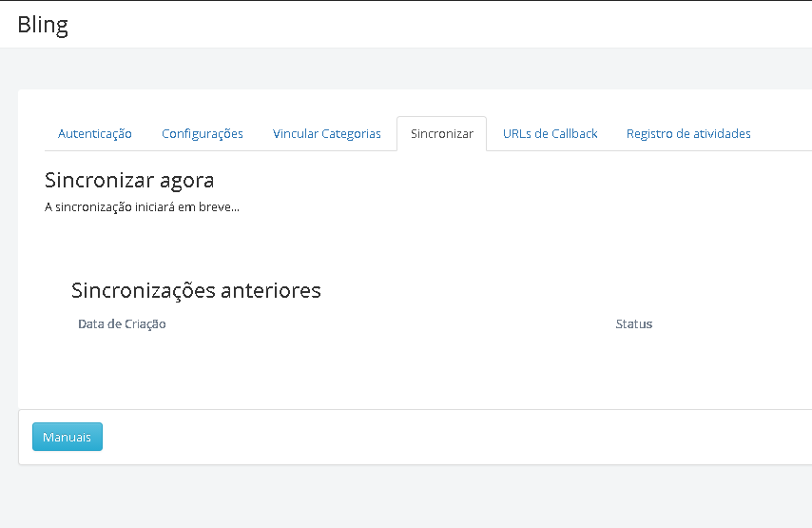Click the Sincronizar agora heading
Image resolution: width=812 pixels, height=528 pixels.
129,181
